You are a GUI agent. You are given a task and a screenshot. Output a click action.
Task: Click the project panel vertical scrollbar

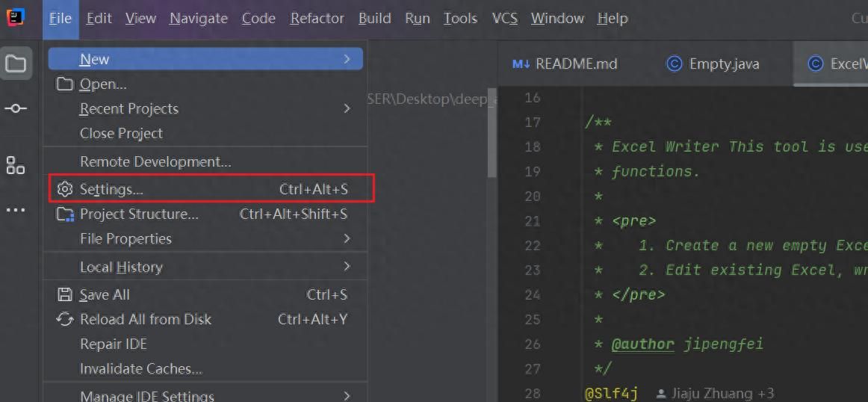[492, 134]
